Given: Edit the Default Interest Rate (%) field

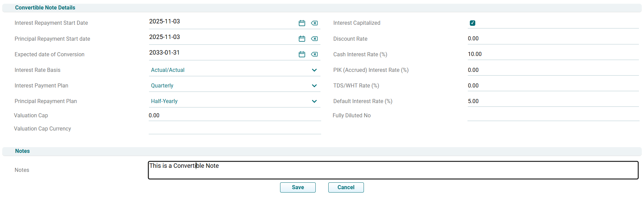Looking at the screenshot, I should (x=553, y=101).
